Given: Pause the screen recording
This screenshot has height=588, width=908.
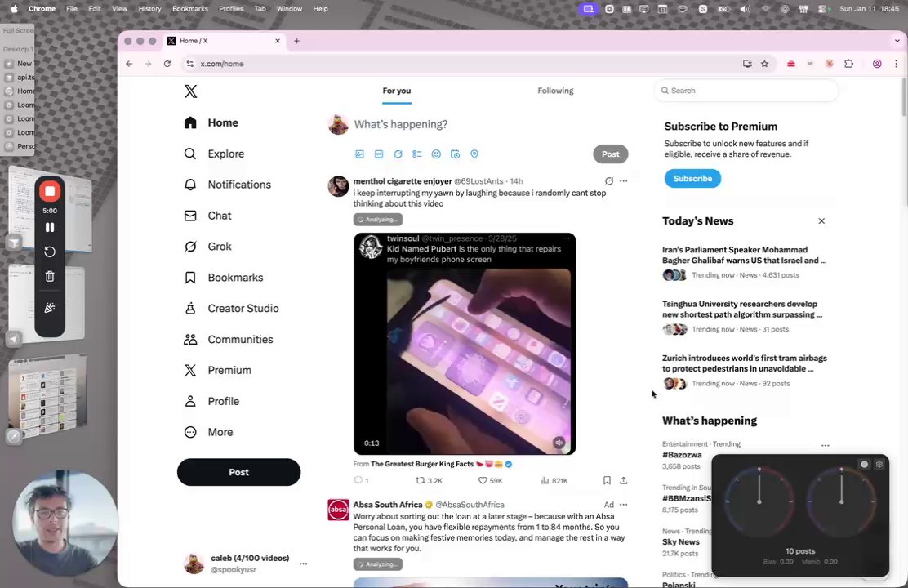Looking at the screenshot, I should 50,228.
